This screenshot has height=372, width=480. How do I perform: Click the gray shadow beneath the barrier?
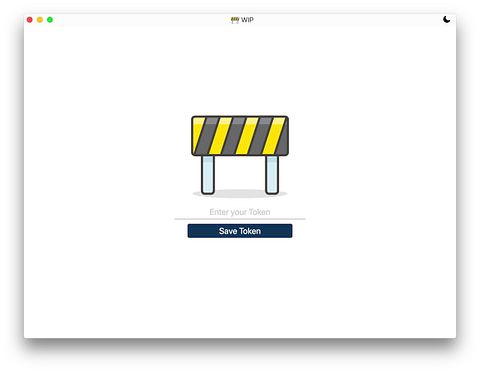point(240,194)
